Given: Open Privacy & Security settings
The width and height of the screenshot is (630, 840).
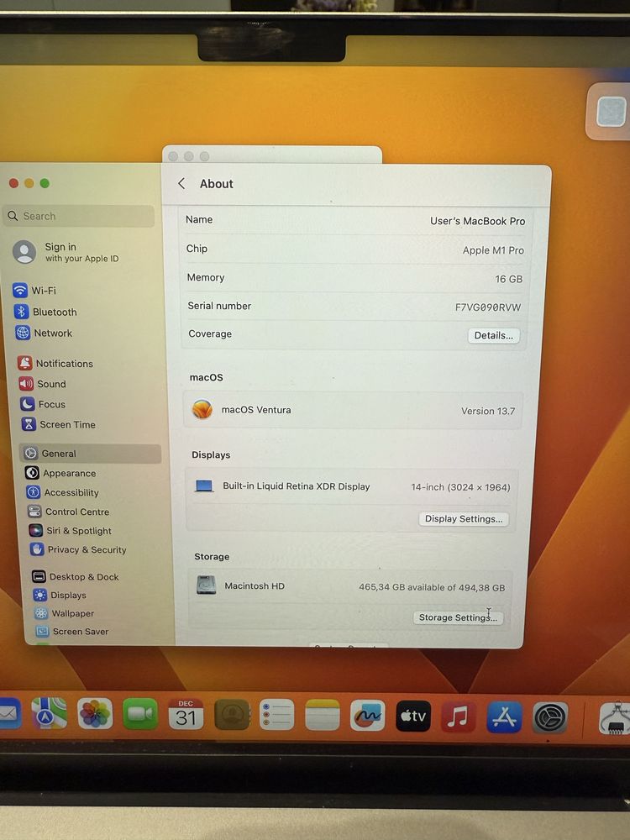Looking at the screenshot, I should coord(78,549).
